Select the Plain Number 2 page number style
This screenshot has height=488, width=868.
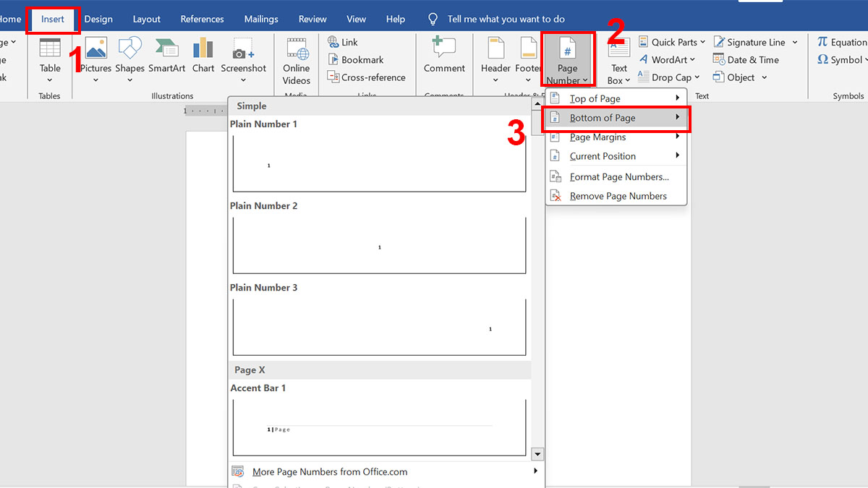pyautogui.click(x=379, y=246)
